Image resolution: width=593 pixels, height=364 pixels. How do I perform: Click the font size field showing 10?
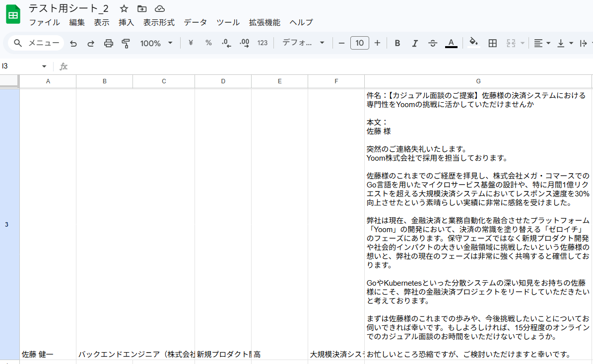(360, 43)
